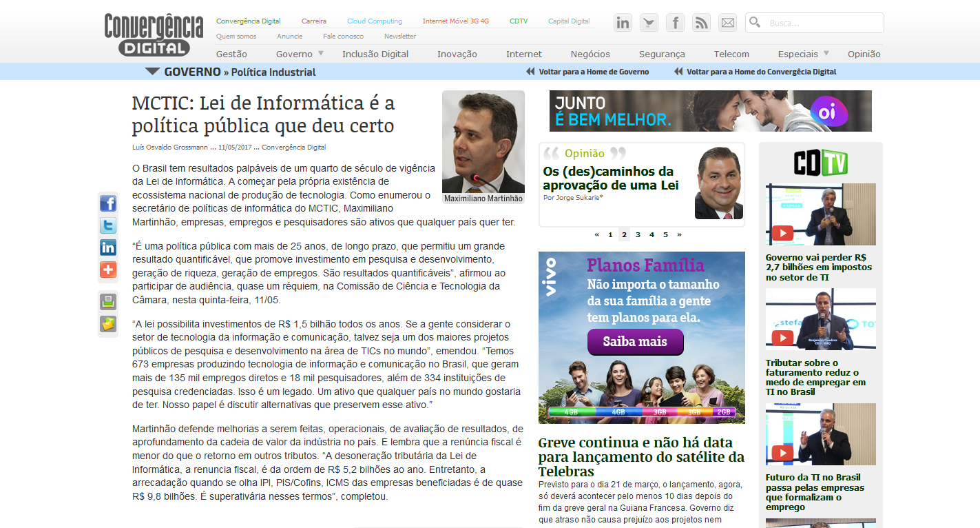Expand the Governo menu dropdown arrow
Screen dimensions: 980x528
coord(320,54)
